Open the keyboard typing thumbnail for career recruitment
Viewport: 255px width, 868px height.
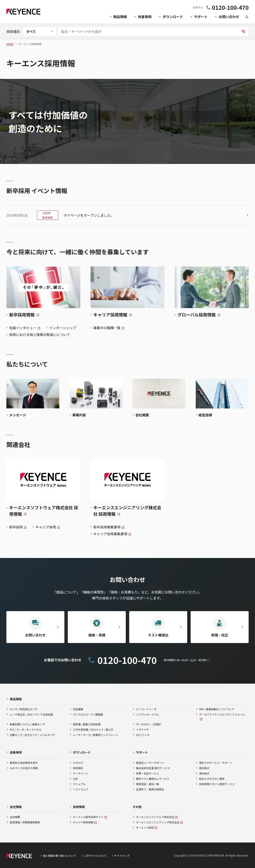tap(127, 287)
